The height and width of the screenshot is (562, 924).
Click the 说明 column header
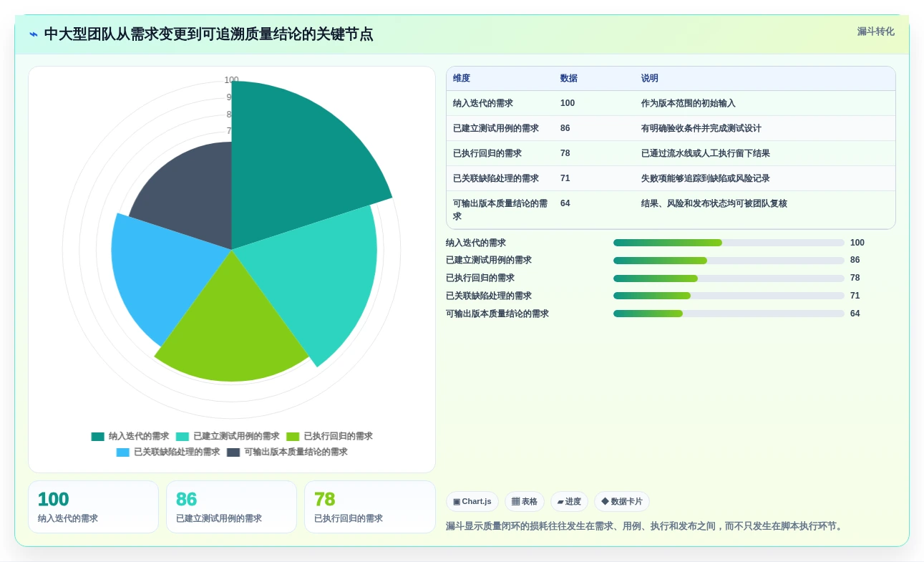point(650,79)
